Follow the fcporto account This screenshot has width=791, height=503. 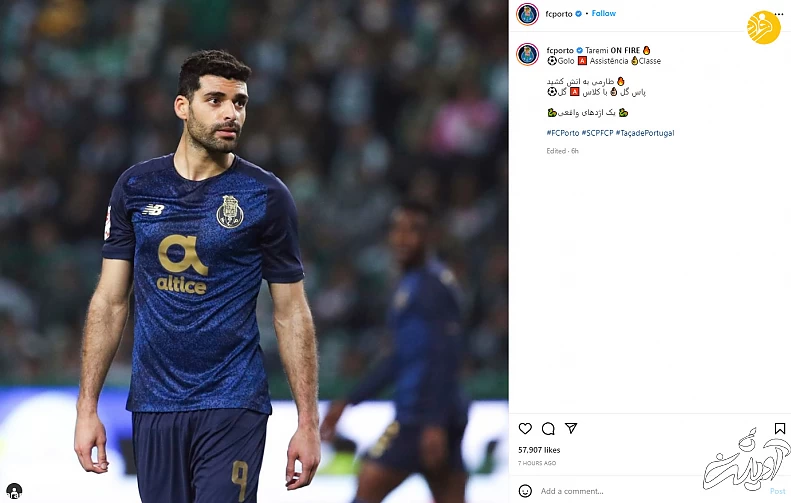pyautogui.click(x=603, y=14)
